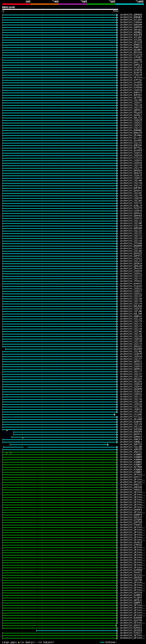Click the purple ~60% identity legend segment
Viewport: 146px width, 644px height.
[73, 4]
